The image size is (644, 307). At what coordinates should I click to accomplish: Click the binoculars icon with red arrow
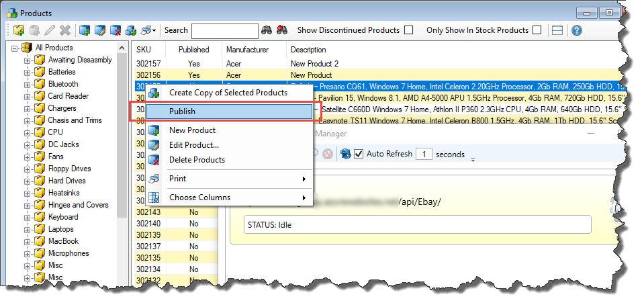tap(282, 30)
